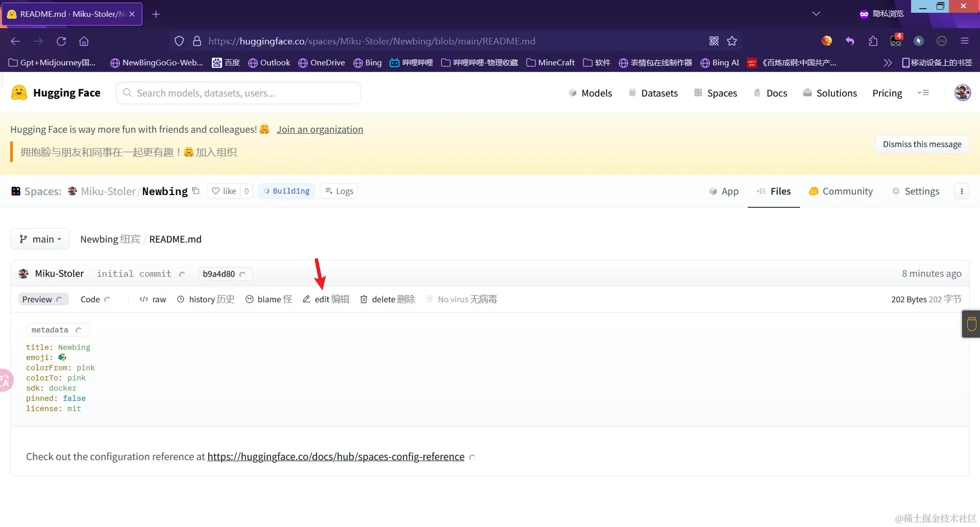Viewport: 980px width, 527px height.
Task: Open the Outlook bookmark
Action: tap(269, 63)
